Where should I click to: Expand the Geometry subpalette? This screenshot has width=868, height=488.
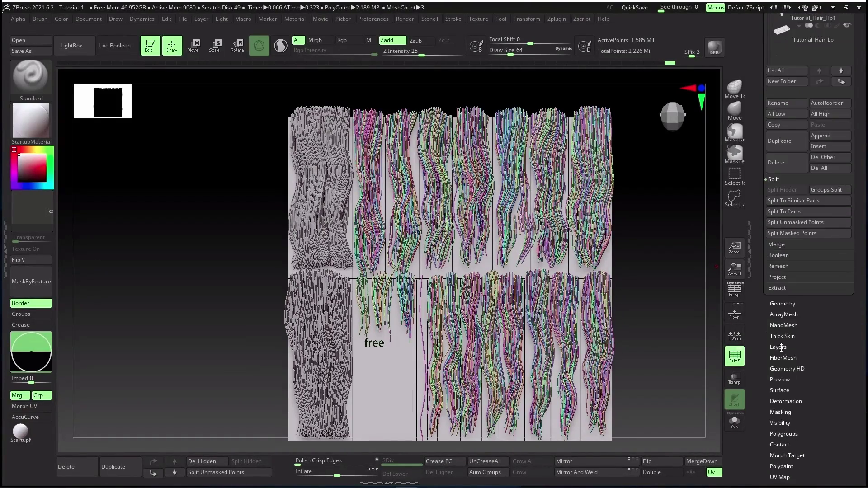point(782,304)
